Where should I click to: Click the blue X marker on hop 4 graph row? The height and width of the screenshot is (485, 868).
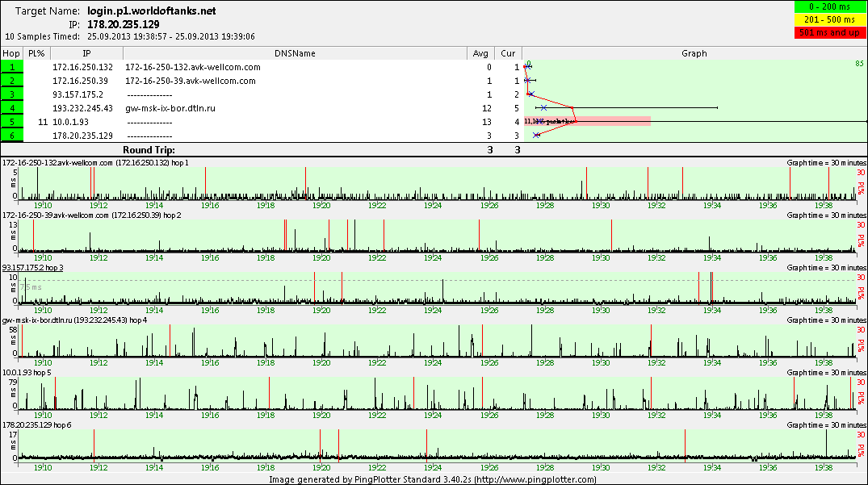544,108
